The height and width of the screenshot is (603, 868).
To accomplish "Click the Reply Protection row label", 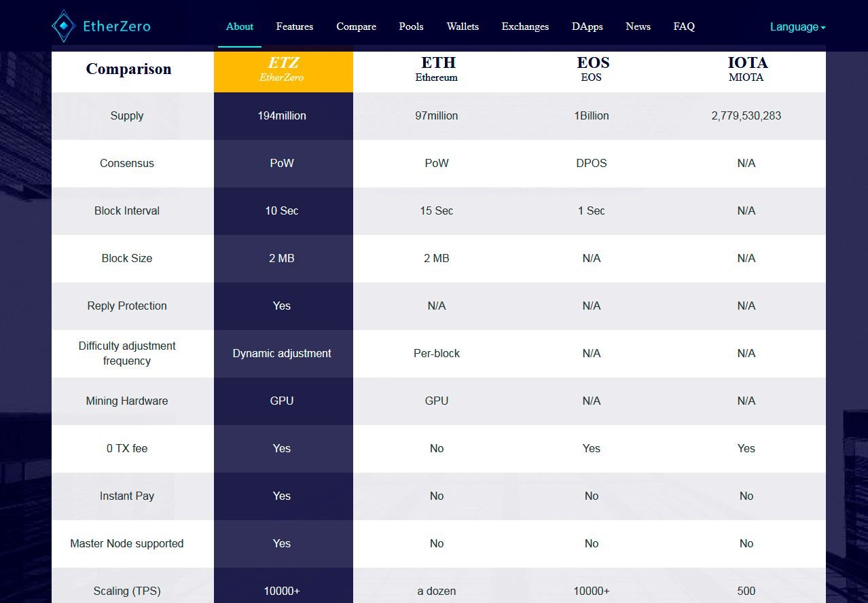I will pyautogui.click(x=127, y=306).
